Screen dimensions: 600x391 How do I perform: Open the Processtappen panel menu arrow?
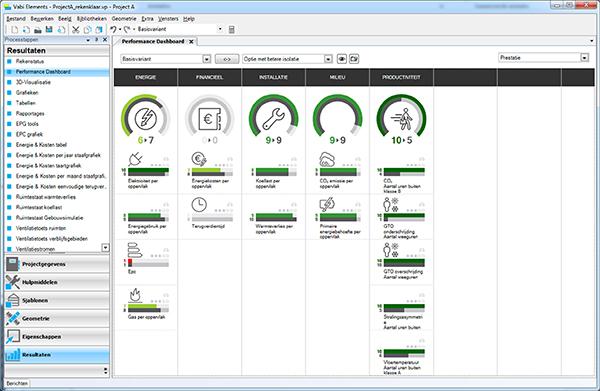[x=88, y=40]
